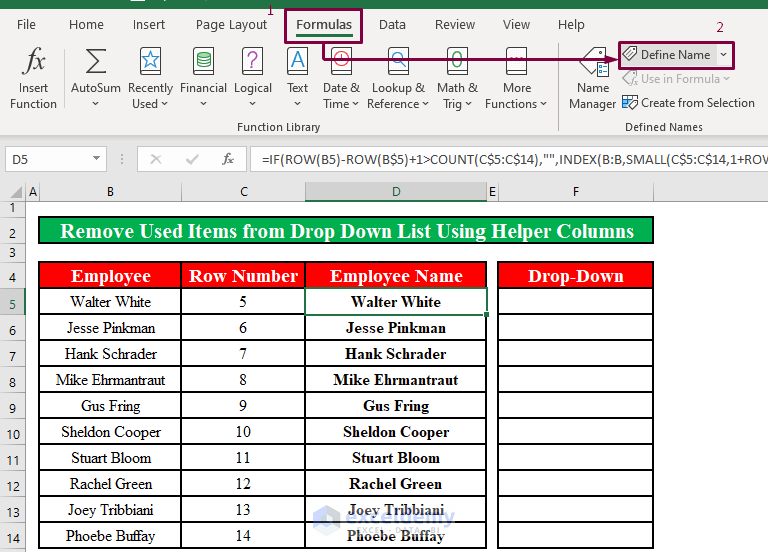Open Date & Time functions icon
The height and width of the screenshot is (552, 768).
[341, 61]
